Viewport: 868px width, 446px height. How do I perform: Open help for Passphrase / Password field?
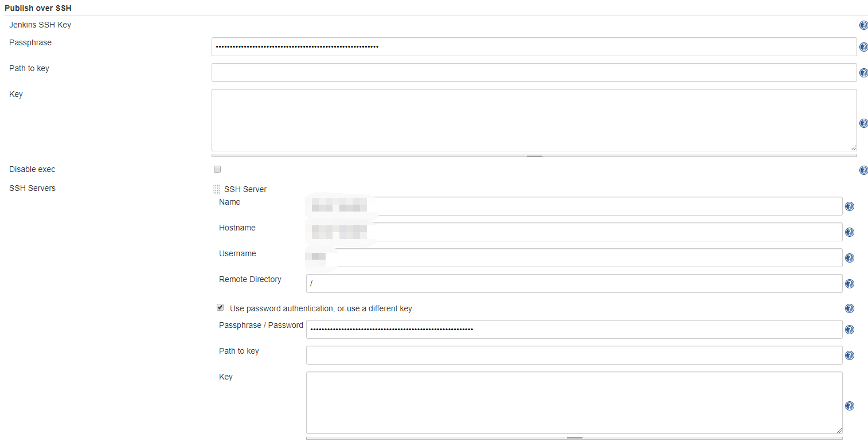coord(850,329)
